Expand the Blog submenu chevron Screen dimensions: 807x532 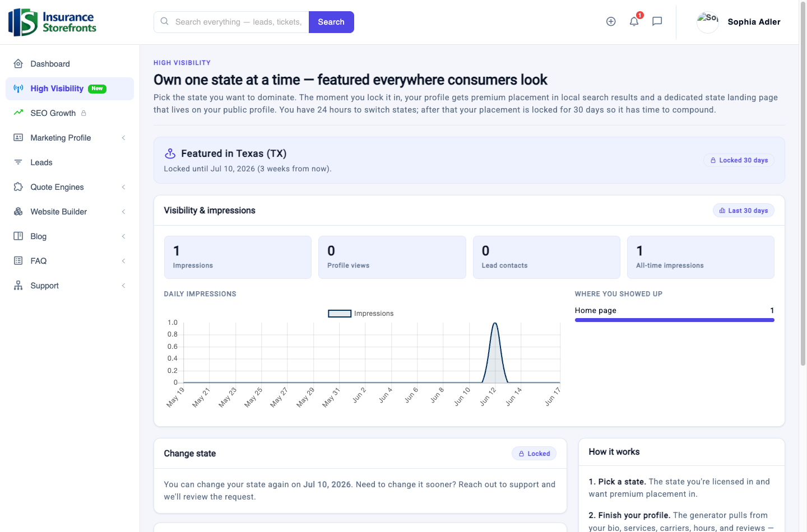123,236
